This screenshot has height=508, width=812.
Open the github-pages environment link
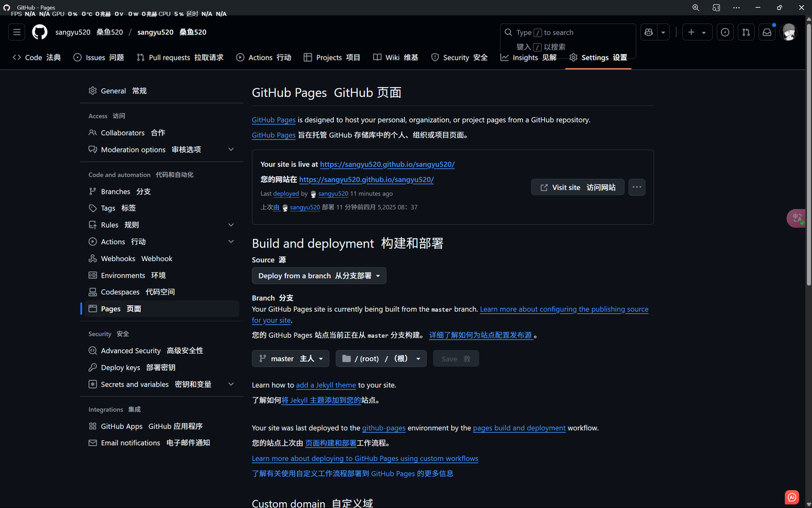pyautogui.click(x=384, y=428)
